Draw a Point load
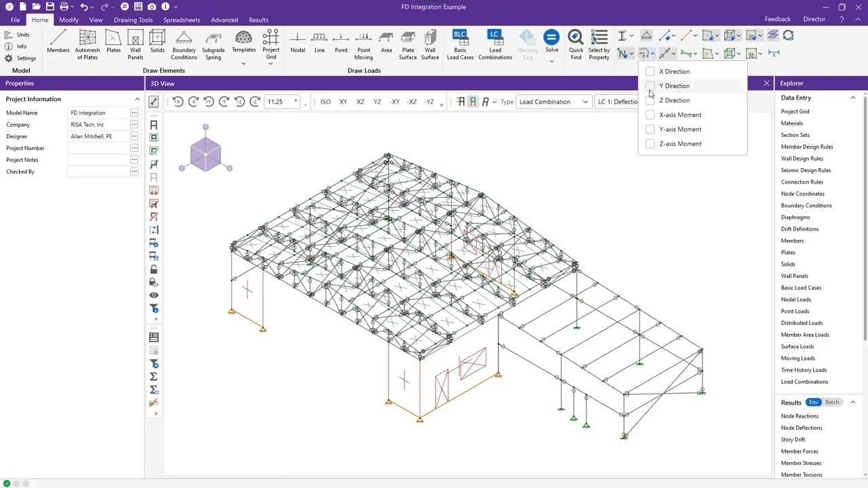The height and width of the screenshot is (488, 868). [341, 42]
